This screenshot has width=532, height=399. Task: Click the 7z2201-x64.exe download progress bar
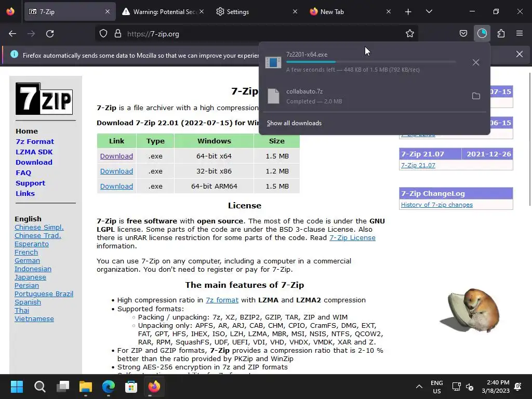click(x=371, y=62)
